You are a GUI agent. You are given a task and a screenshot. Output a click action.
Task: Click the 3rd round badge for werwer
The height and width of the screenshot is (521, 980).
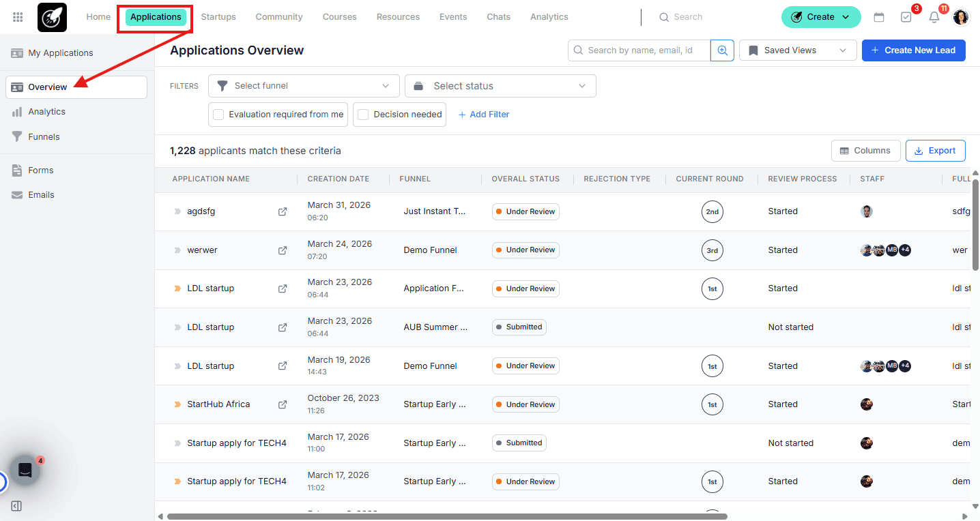[x=712, y=250]
